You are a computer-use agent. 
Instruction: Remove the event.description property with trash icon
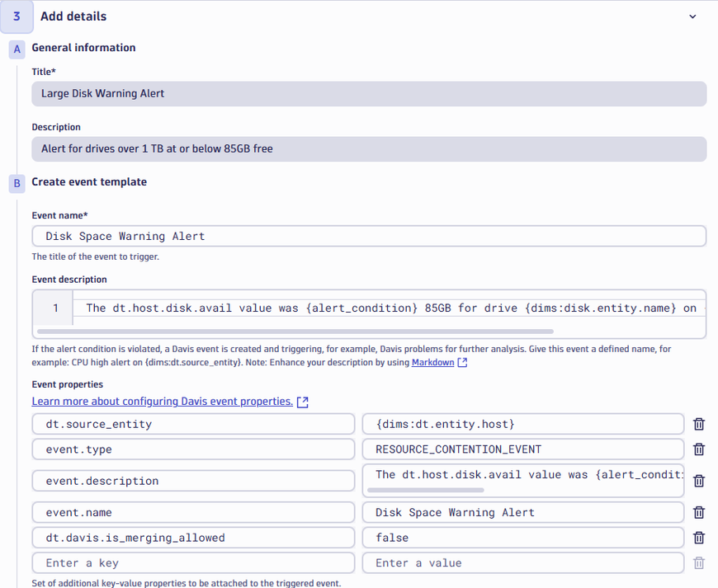698,481
